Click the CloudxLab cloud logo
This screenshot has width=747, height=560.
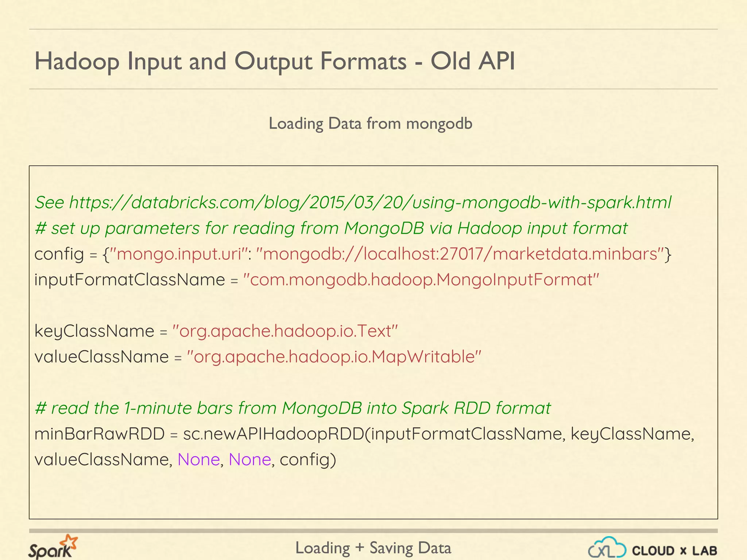coord(607,547)
